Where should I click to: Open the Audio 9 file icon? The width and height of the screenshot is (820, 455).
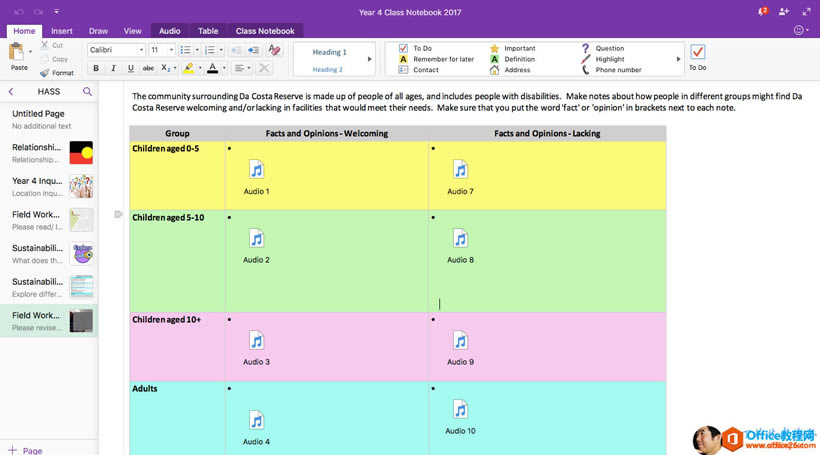[x=460, y=341]
